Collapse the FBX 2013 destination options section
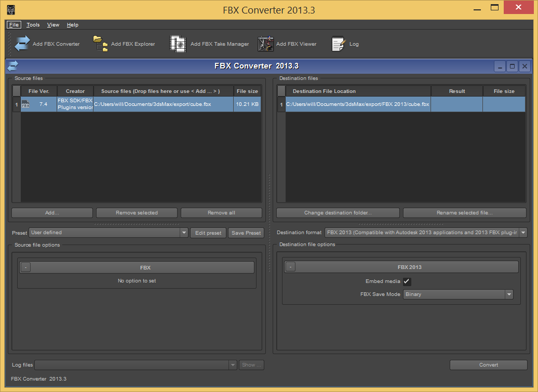The width and height of the screenshot is (538, 392). coord(291,267)
